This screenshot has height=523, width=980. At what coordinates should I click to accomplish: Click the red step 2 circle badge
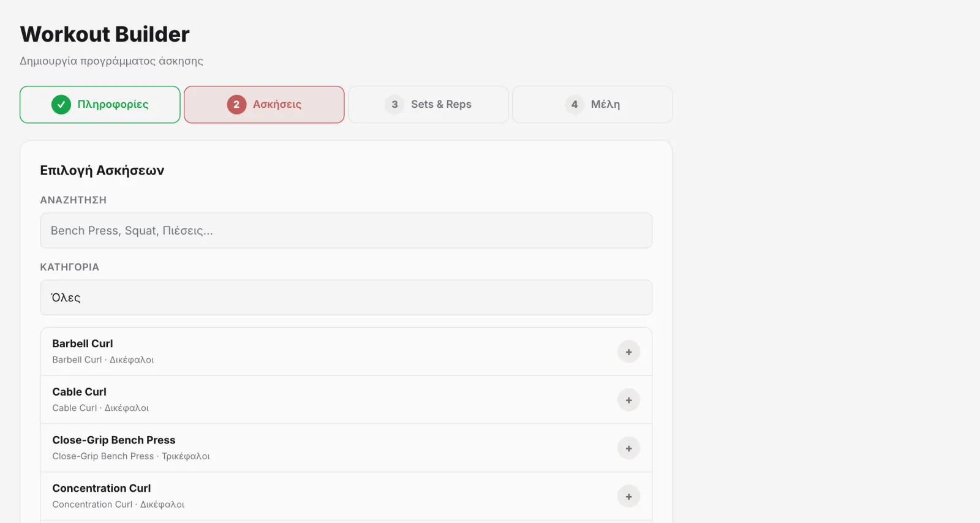pyautogui.click(x=236, y=105)
